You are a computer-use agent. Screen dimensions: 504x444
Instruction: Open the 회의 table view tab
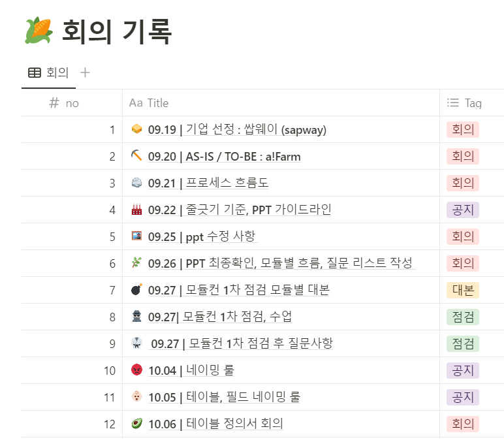point(48,72)
